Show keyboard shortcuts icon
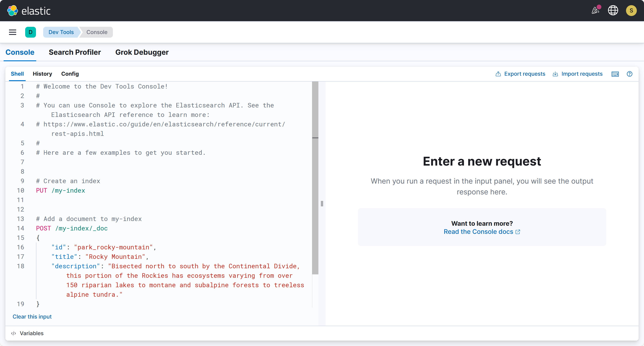644x346 pixels. (x=615, y=74)
